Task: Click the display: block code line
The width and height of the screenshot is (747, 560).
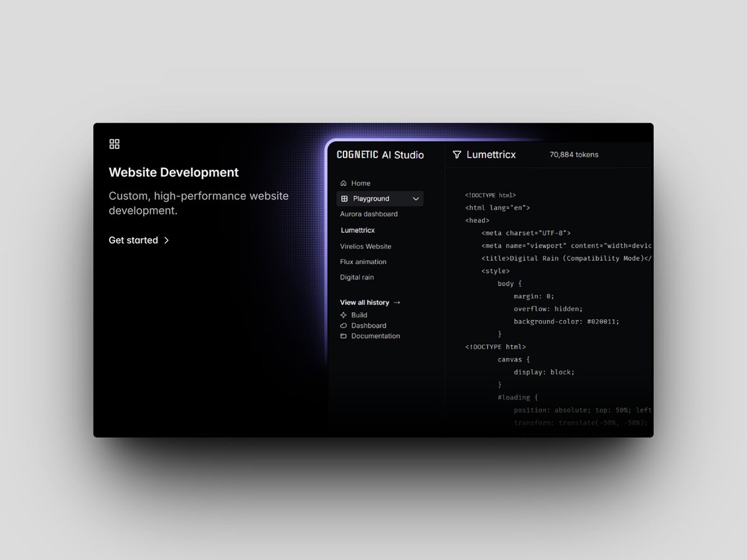Action: coord(544,372)
